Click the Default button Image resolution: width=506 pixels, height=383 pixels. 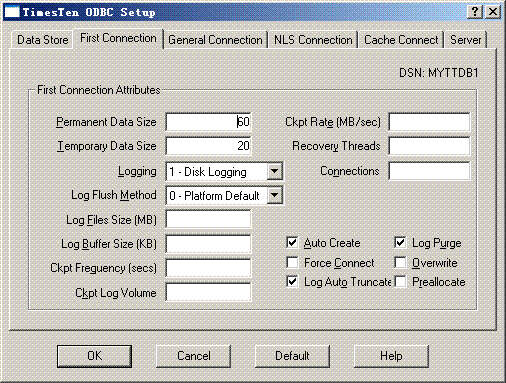point(292,356)
